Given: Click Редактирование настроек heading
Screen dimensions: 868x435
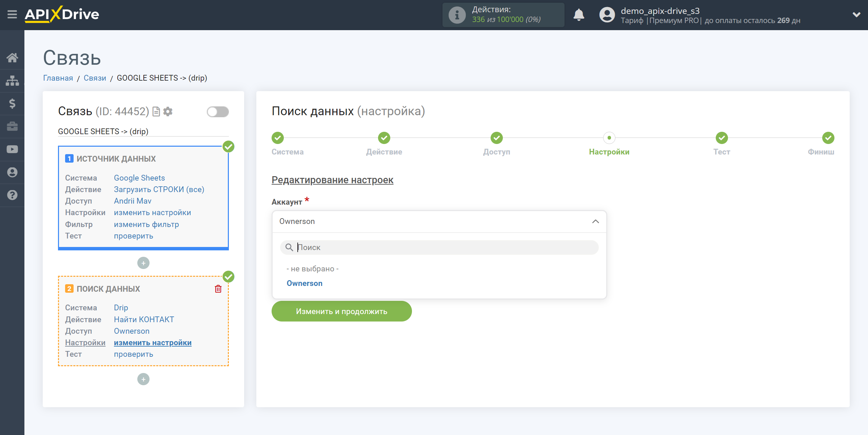Looking at the screenshot, I should (332, 180).
